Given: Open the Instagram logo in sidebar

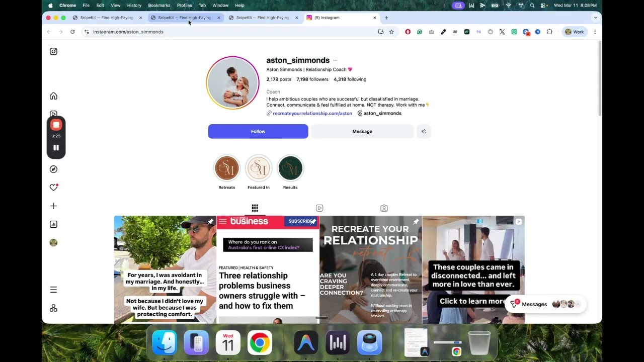Looking at the screenshot, I should click(53, 51).
